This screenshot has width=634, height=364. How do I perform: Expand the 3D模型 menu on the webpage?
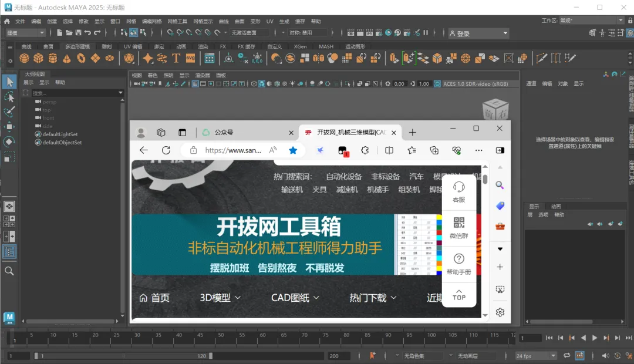coord(220,298)
